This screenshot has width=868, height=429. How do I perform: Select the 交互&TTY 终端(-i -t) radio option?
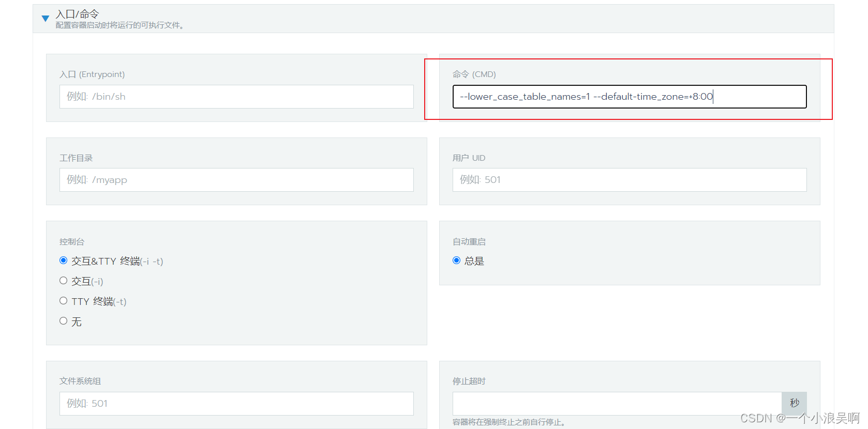[x=64, y=261]
